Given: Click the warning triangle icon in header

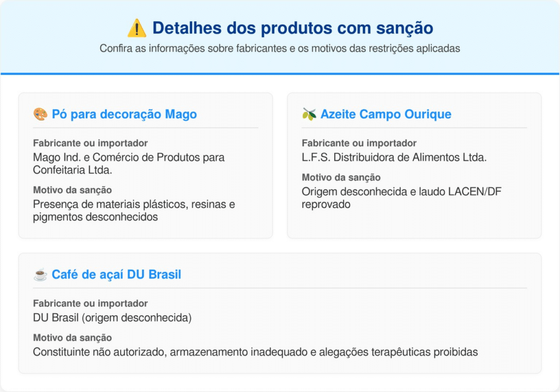Looking at the screenshot, I should [x=137, y=27].
